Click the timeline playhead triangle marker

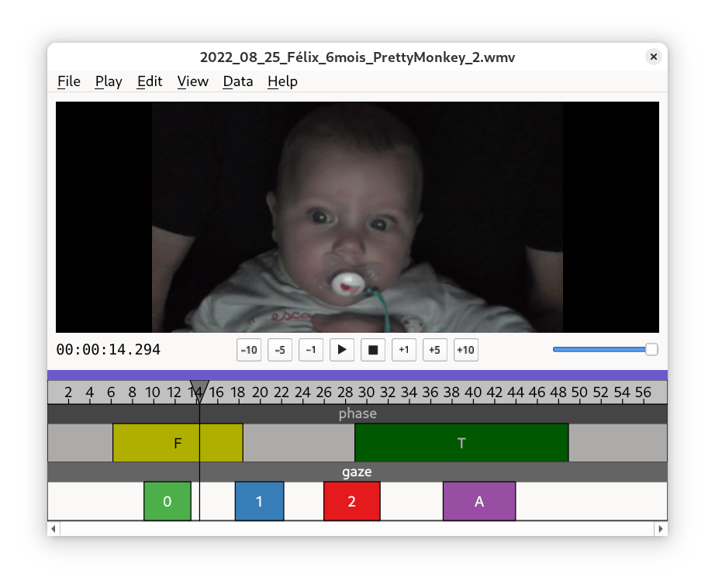[199, 390]
